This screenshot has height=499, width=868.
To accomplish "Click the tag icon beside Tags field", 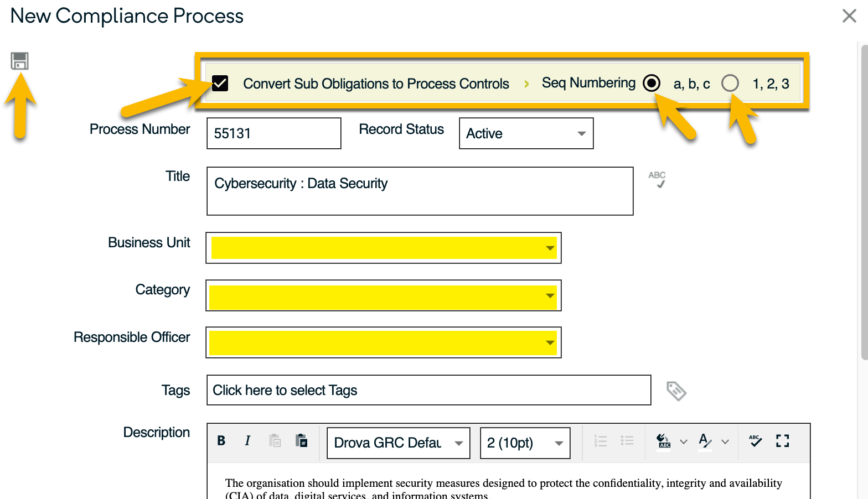I will (676, 391).
